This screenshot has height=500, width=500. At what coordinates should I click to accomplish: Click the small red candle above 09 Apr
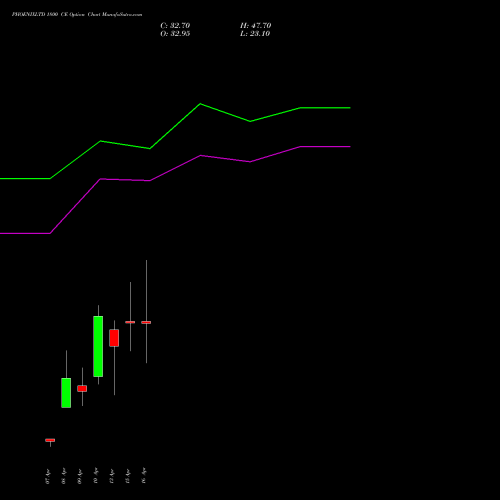click(82, 388)
